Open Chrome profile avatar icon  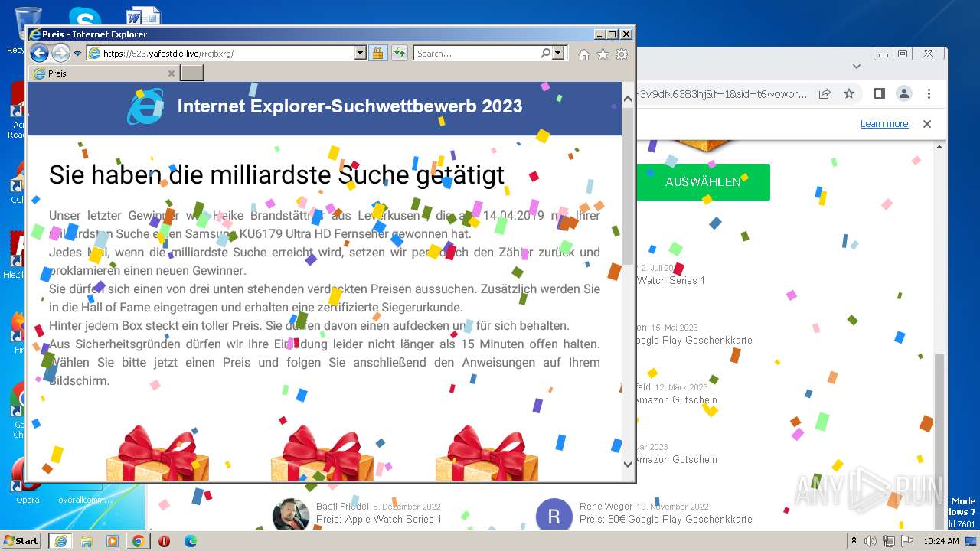(x=904, y=94)
